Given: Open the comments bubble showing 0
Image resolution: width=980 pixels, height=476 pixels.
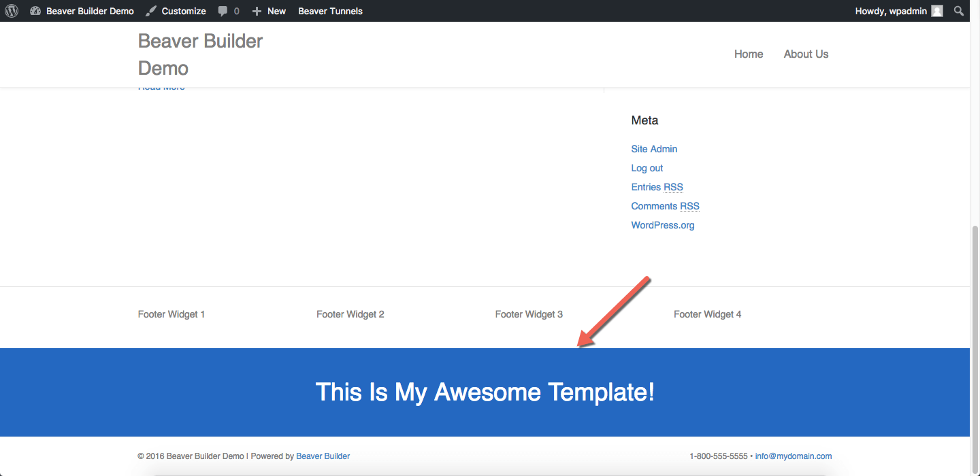Looking at the screenshot, I should tap(228, 10).
